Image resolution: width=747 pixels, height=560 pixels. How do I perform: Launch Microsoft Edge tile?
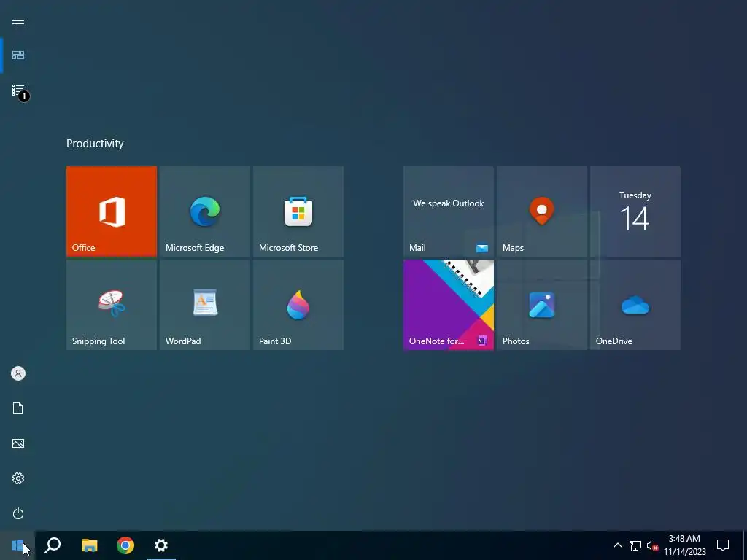(205, 211)
